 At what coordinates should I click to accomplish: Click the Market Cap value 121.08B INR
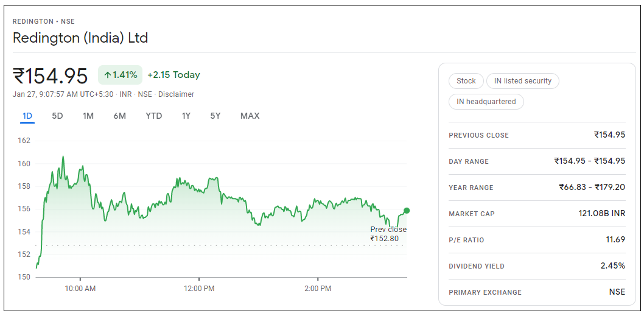(x=601, y=213)
